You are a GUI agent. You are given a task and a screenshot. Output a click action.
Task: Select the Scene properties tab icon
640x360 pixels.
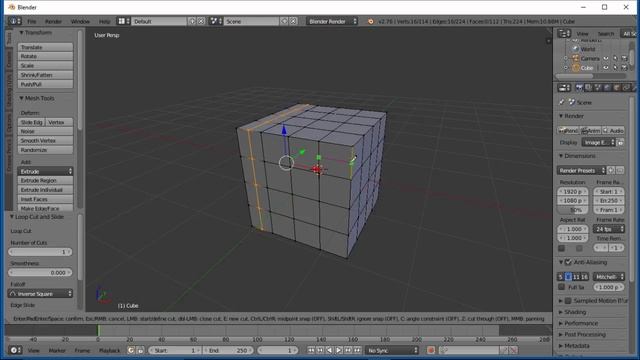tap(598, 88)
